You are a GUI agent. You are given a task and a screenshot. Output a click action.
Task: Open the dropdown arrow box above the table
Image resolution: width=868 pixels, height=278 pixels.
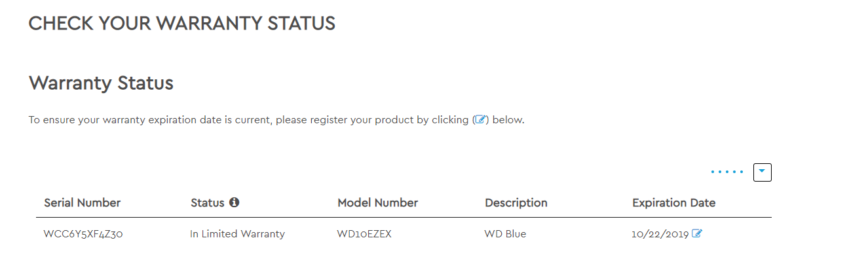pos(763,172)
